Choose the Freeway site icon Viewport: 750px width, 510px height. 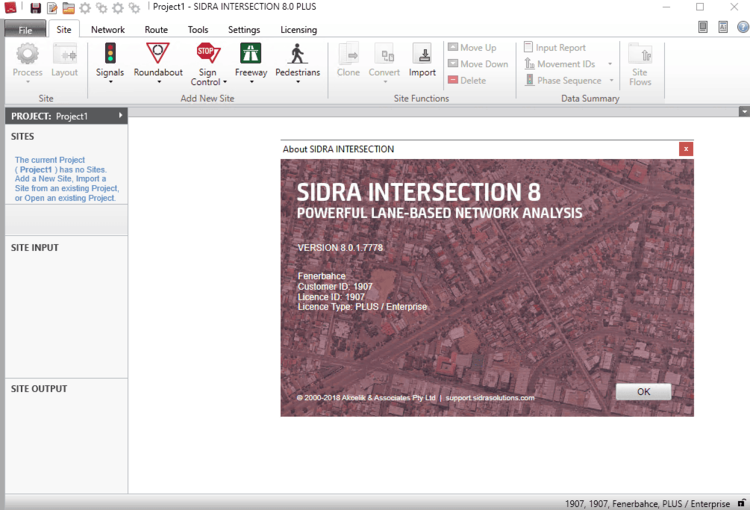250,53
